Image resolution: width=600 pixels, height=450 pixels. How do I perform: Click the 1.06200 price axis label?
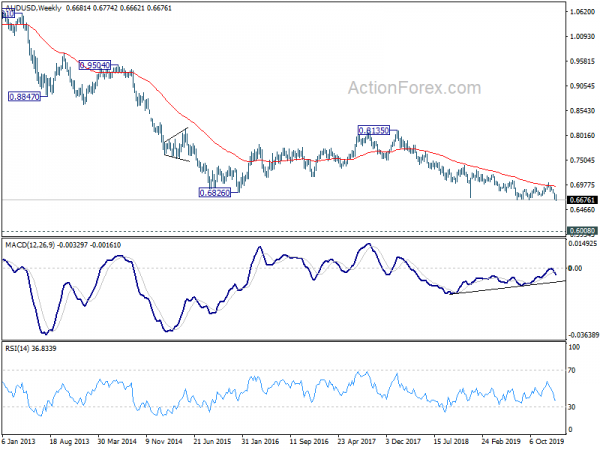click(x=582, y=12)
